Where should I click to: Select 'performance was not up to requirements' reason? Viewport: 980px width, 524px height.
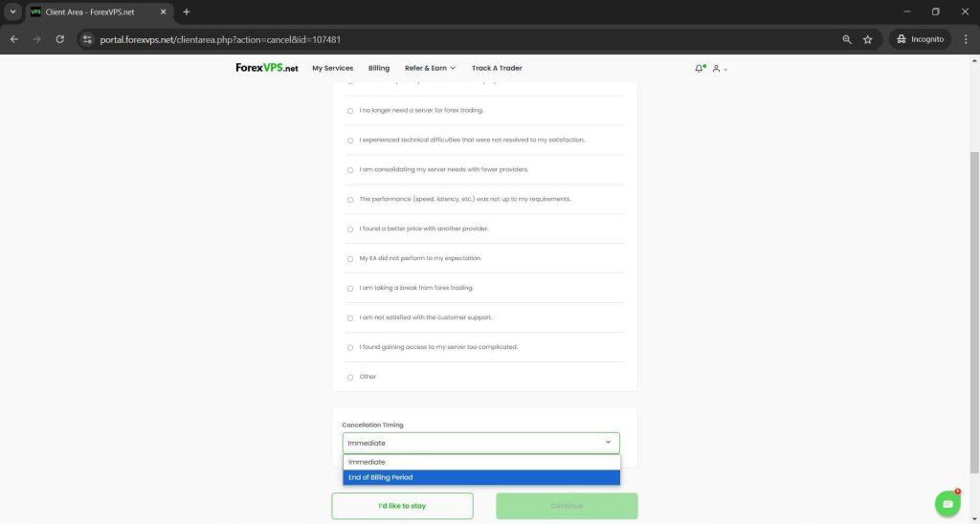[350, 200]
